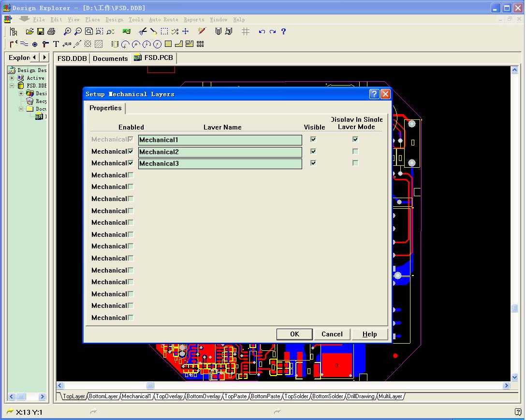Select the MultiLayer layer tab
This screenshot has width=526, height=420.
[x=390, y=396]
